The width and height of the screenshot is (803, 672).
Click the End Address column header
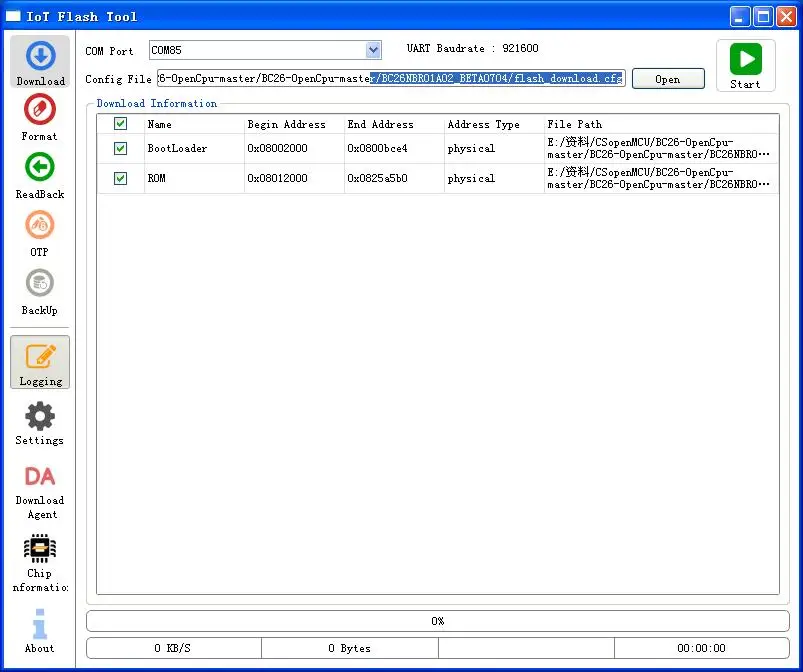coord(394,124)
